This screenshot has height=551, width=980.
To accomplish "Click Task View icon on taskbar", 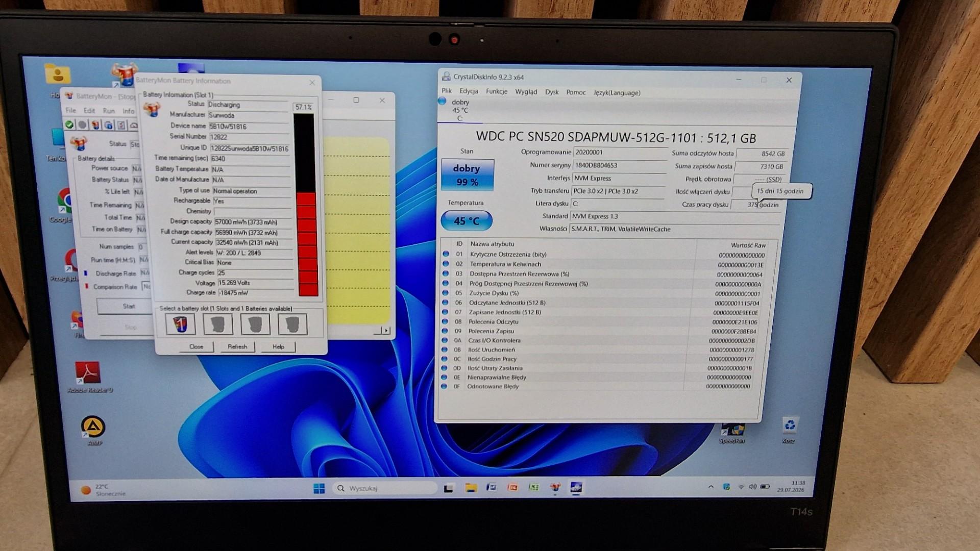I will click(449, 488).
